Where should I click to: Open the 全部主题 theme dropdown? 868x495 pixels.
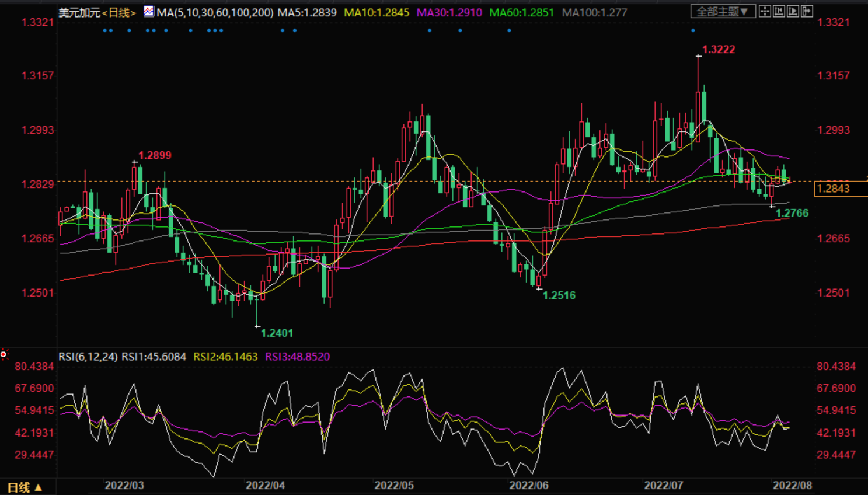(x=722, y=11)
